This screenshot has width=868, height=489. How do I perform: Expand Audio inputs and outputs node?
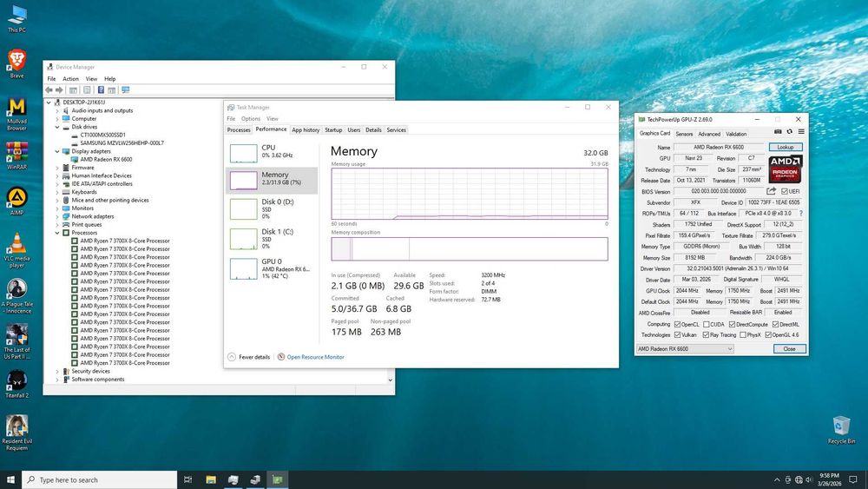(x=57, y=111)
